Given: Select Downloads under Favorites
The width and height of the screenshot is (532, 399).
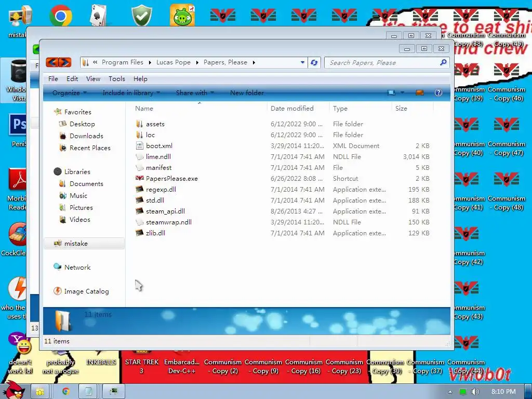Looking at the screenshot, I should [x=86, y=136].
